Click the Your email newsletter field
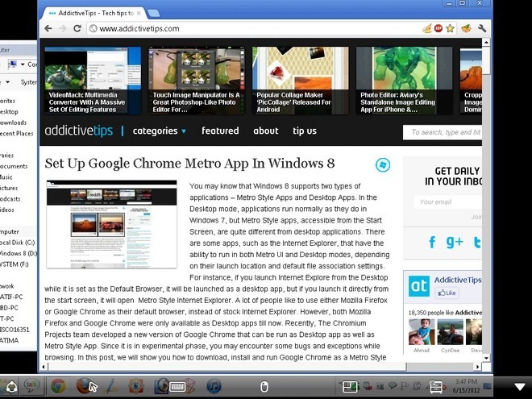The image size is (532, 399). pos(448,202)
